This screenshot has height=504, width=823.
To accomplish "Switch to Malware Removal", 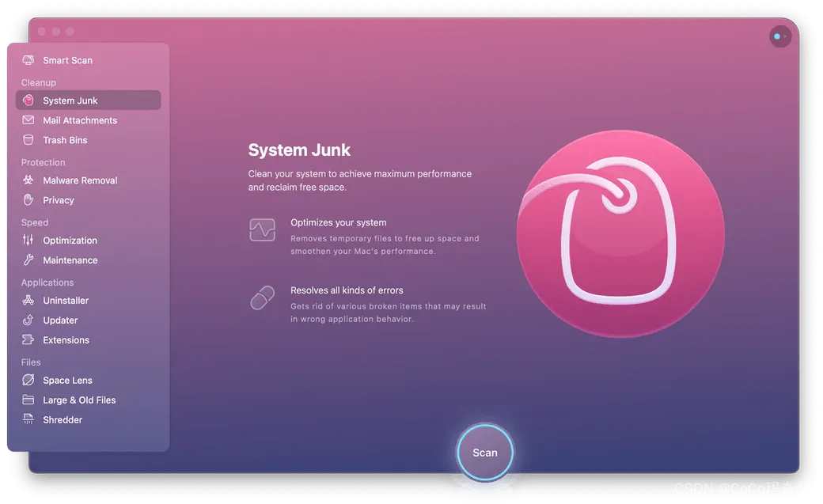I will point(88,180).
